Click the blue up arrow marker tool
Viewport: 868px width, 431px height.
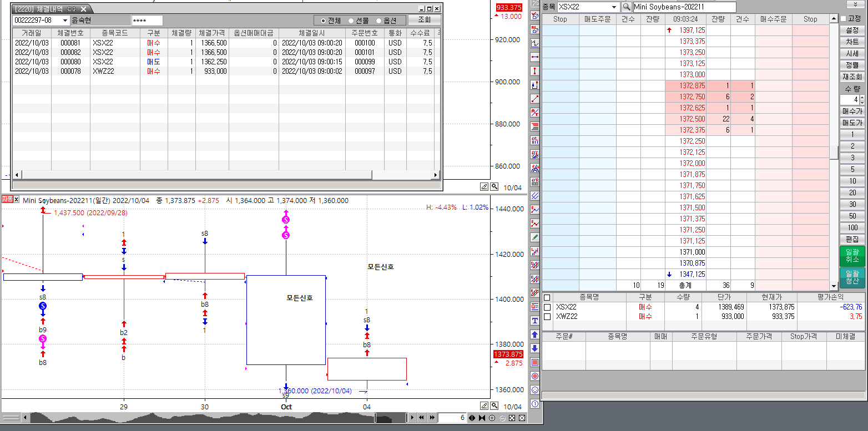(535, 334)
